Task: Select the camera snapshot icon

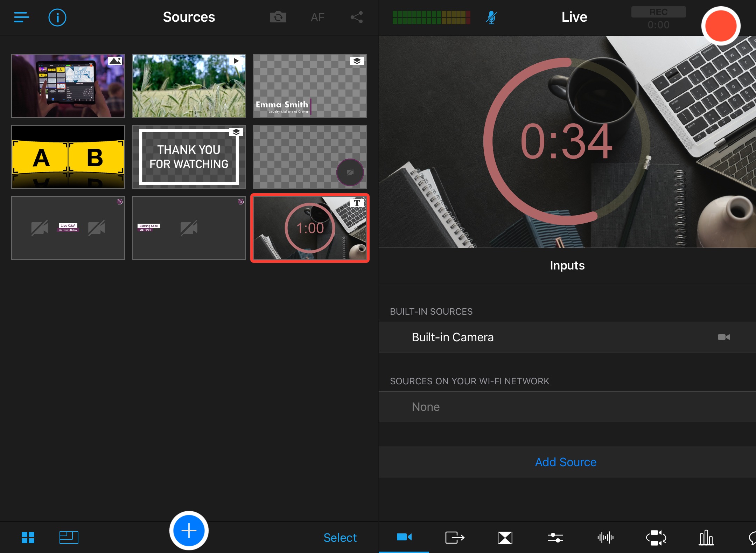Action: pyautogui.click(x=277, y=16)
